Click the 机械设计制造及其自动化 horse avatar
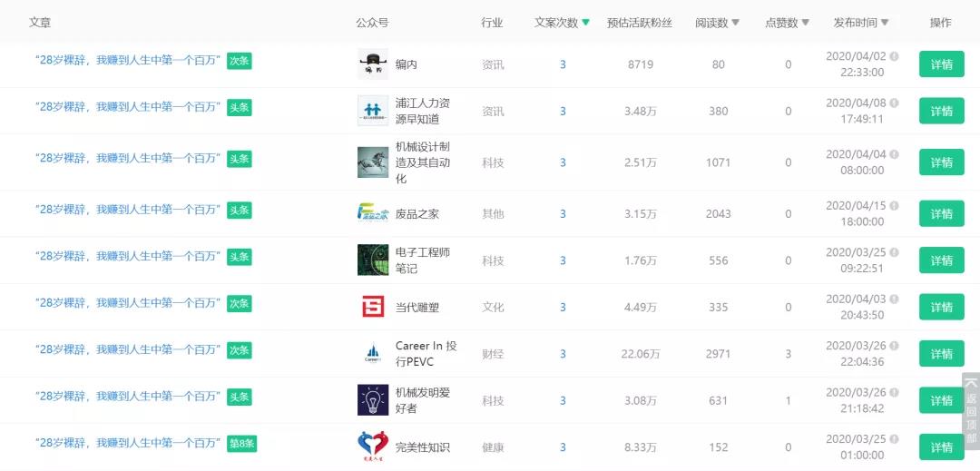 point(372,162)
